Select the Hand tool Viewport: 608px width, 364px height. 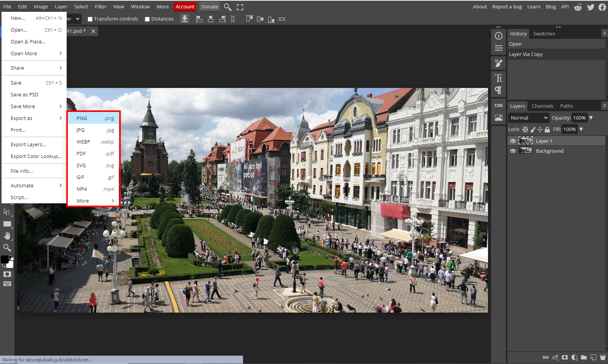(x=7, y=236)
